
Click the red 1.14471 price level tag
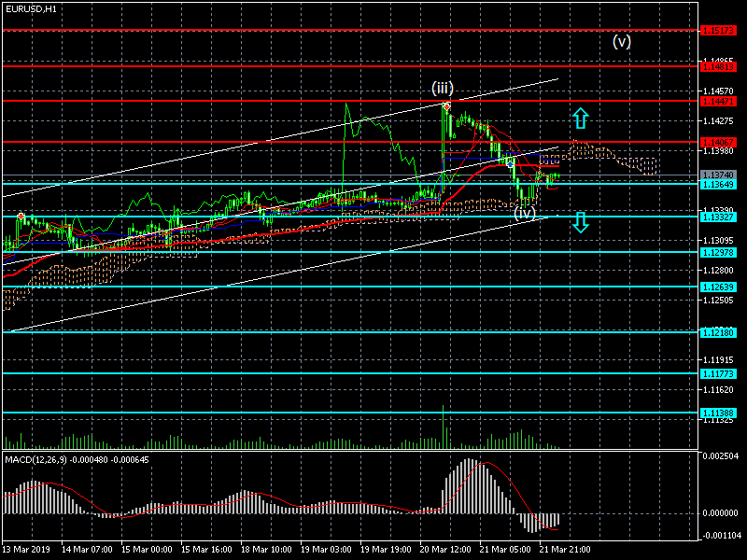pyautogui.click(x=718, y=102)
